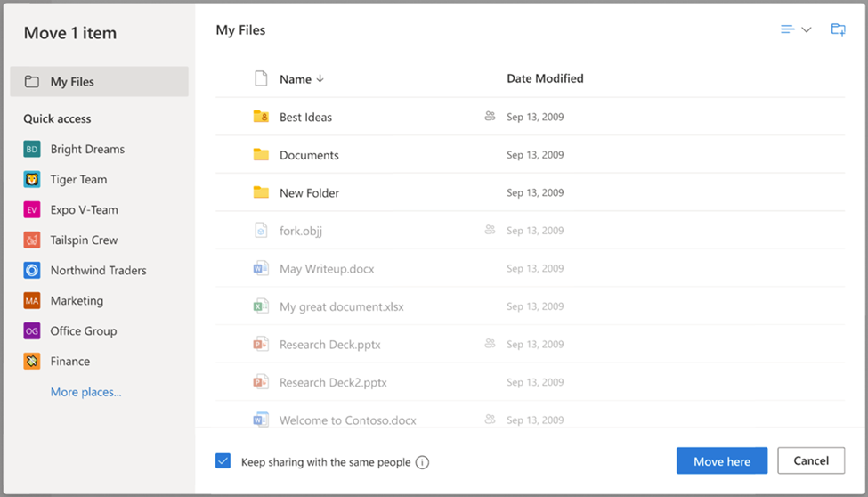
Task: Select the Tiger Team icon
Action: (x=32, y=180)
